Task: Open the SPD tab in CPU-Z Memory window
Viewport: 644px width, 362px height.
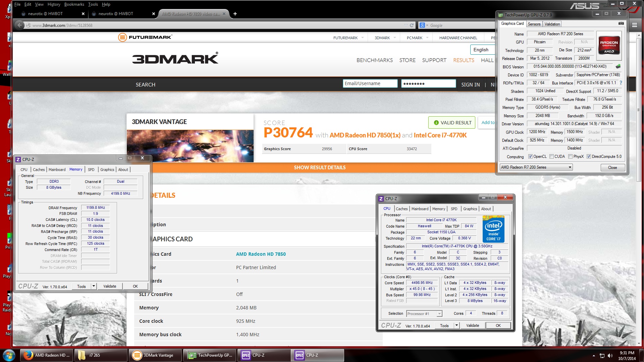Action: [91, 170]
